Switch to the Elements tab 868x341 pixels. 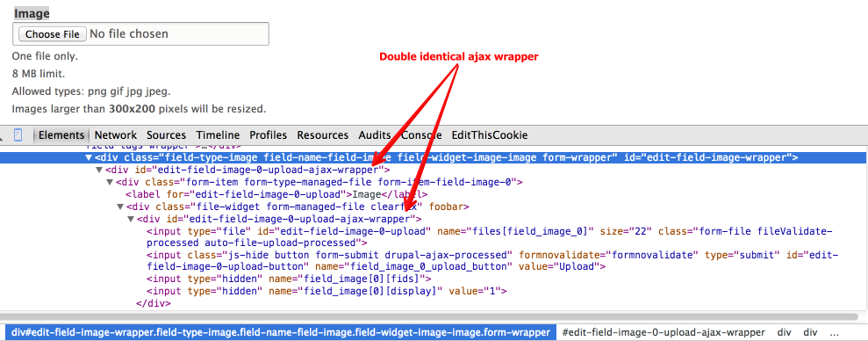[61, 134]
